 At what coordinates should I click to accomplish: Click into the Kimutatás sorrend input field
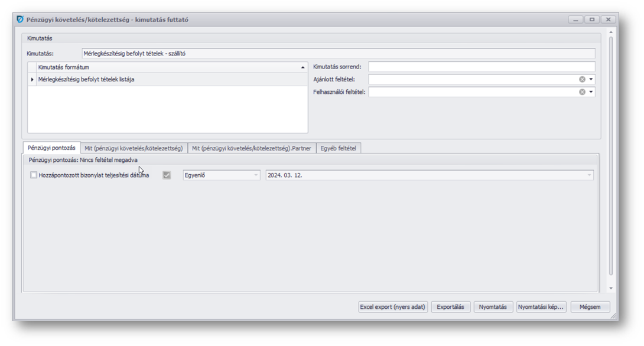(481, 67)
